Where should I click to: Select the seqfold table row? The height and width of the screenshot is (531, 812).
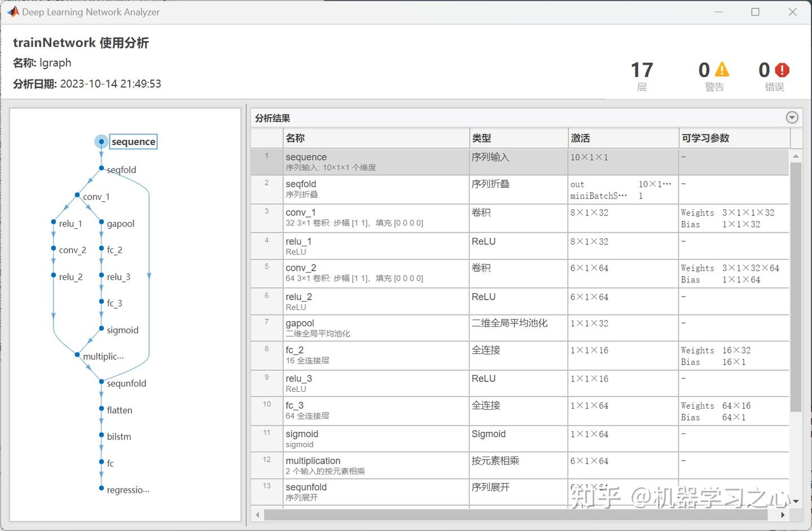(520, 189)
